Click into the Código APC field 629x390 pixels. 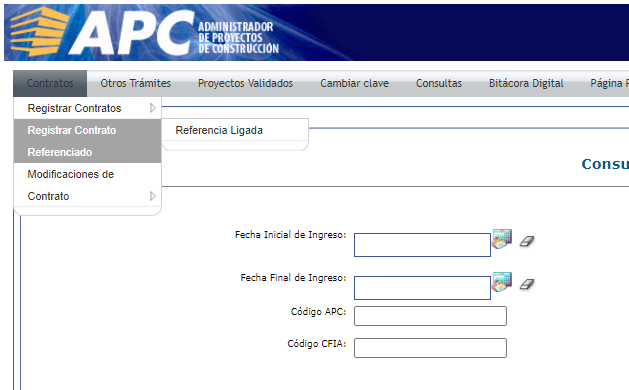pos(430,316)
